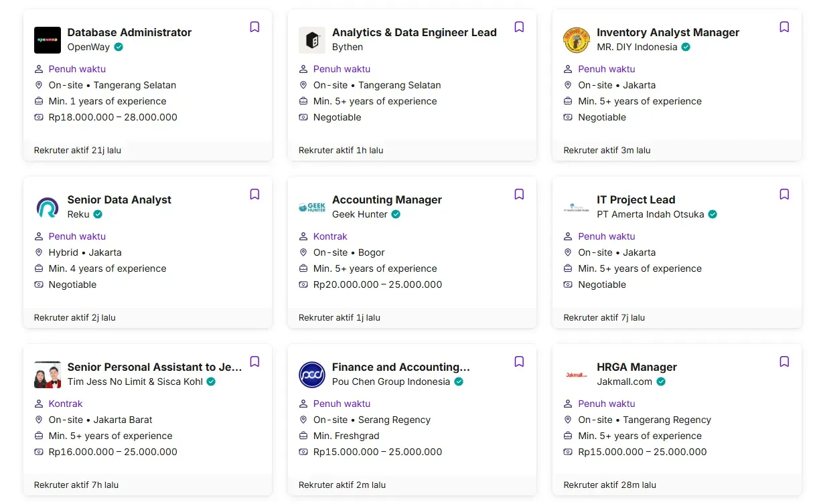
Task: Bookmark the Senior Personal Assistant job
Action: tap(254, 361)
